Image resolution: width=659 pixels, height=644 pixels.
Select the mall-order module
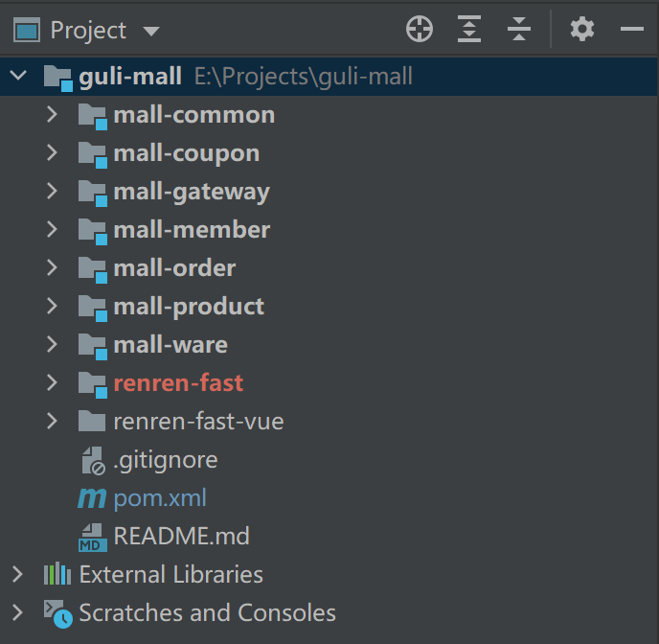tap(174, 268)
